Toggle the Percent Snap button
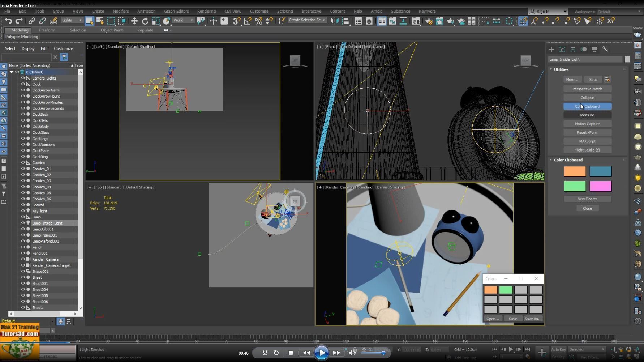 258,21
